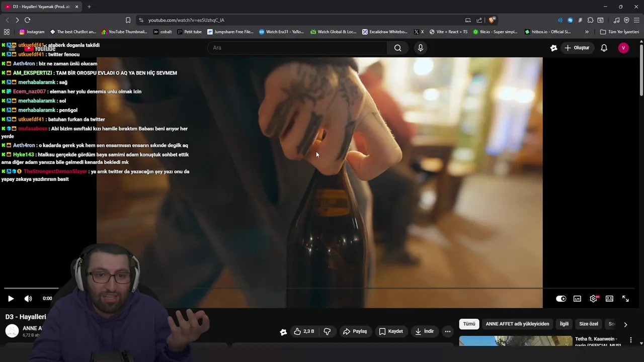Screen dimensions: 644x362
Task: Open the browser hamburger main menu
Action: click(636, 20)
